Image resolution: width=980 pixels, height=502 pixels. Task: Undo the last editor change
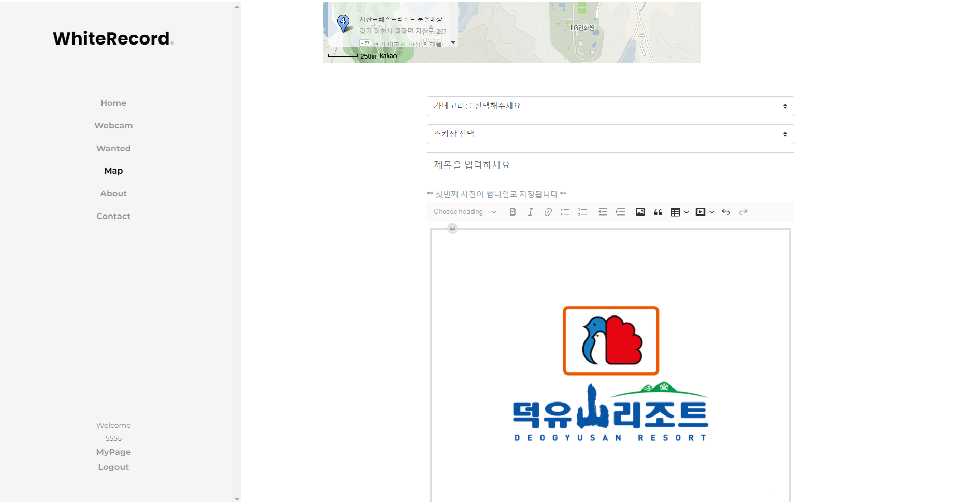(x=726, y=212)
